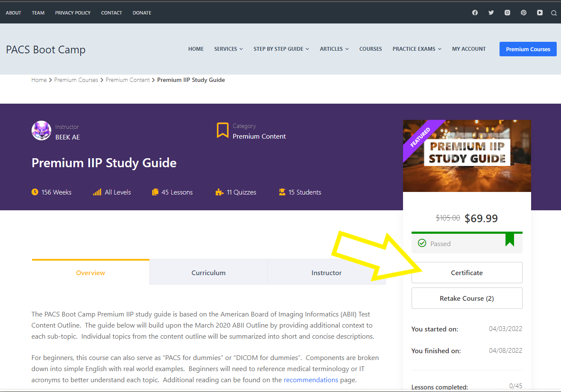The image size is (561, 392).
Task: Click the 'You started on:' label
Action: point(435,329)
